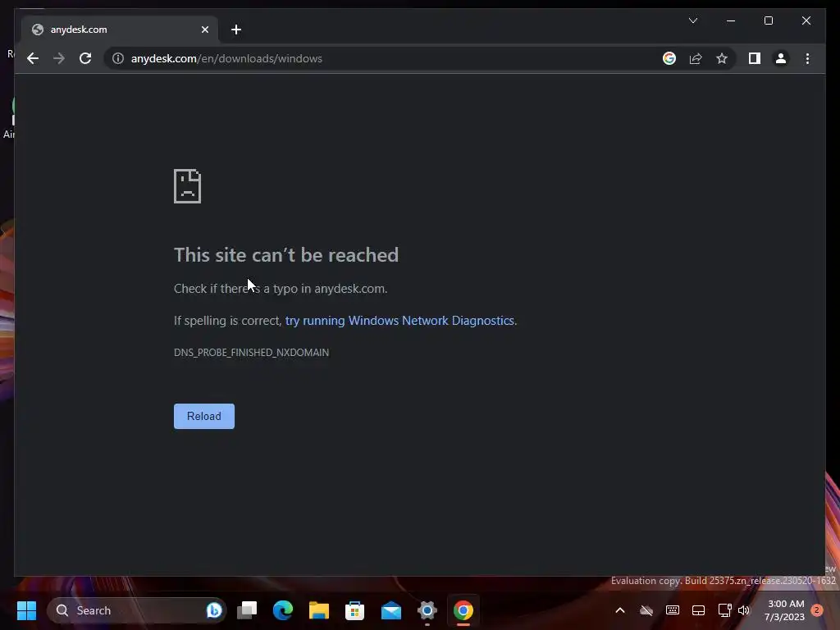This screenshot has width=840, height=630.
Task: Share this page using the share icon
Action: (696, 58)
